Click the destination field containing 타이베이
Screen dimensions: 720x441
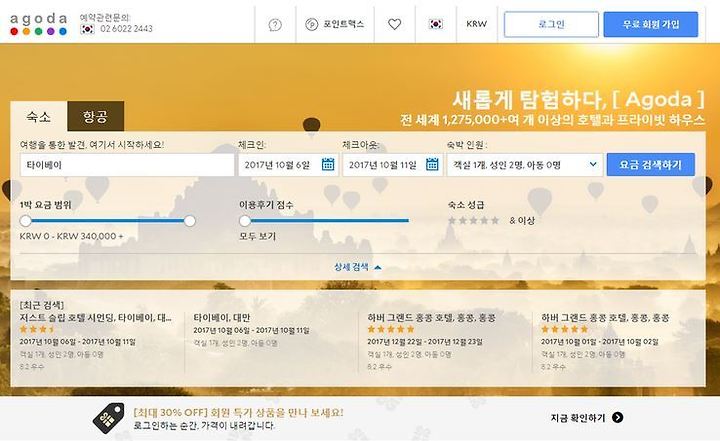127,165
